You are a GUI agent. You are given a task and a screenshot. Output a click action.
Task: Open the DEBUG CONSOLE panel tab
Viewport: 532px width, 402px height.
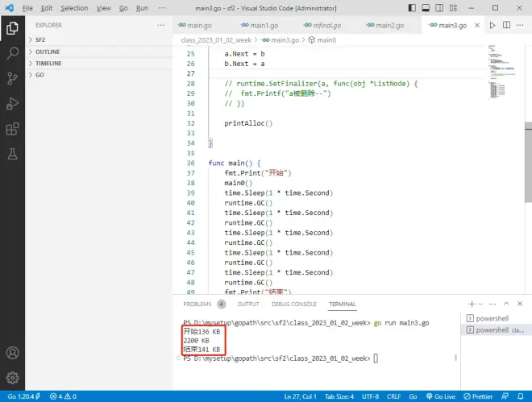(x=294, y=304)
